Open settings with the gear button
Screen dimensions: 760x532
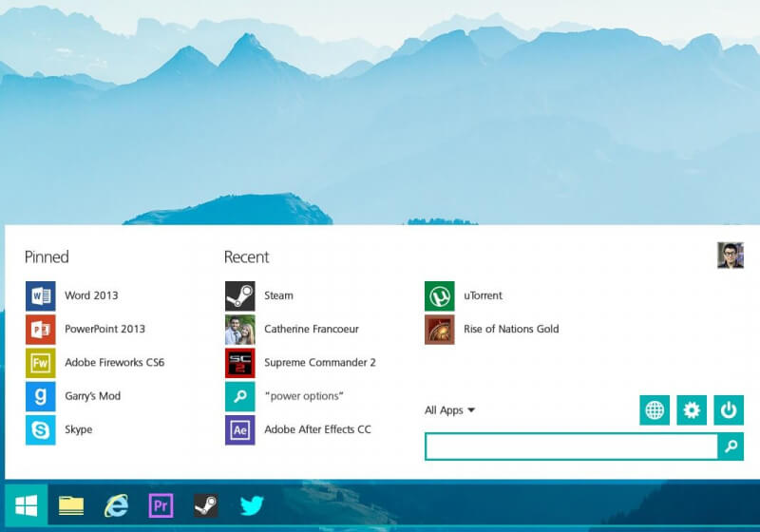[692, 409]
